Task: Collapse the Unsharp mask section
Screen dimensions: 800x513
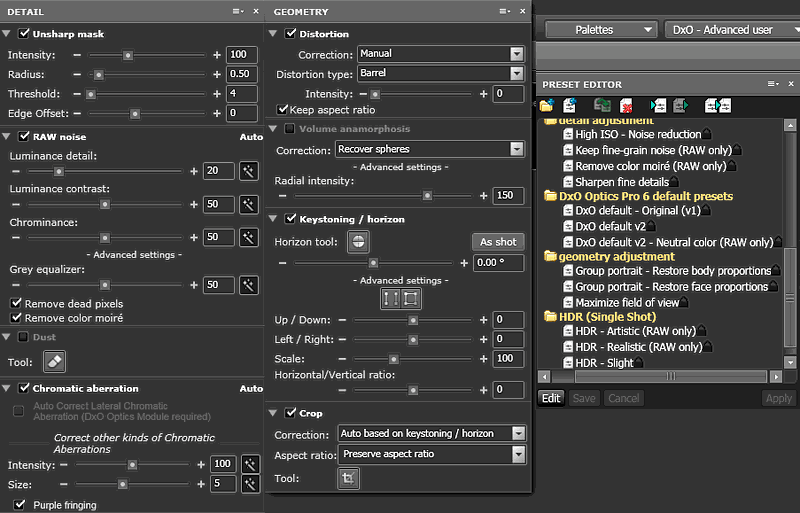Action: pyautogui.click(x=9, y=34)
